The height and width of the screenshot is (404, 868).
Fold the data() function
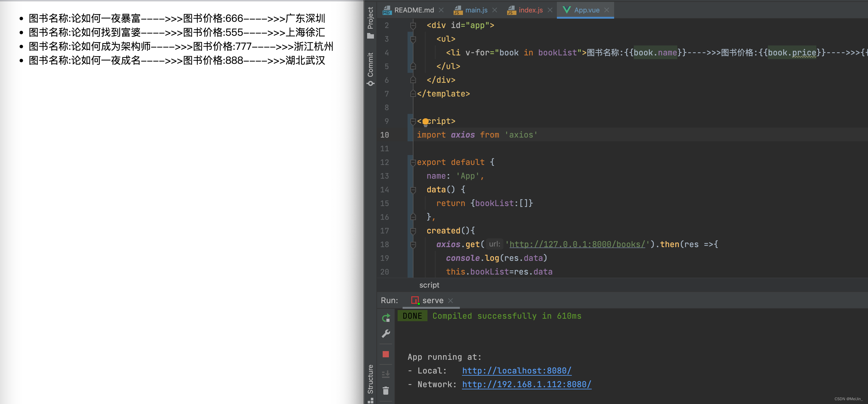(x=413, y=190)
